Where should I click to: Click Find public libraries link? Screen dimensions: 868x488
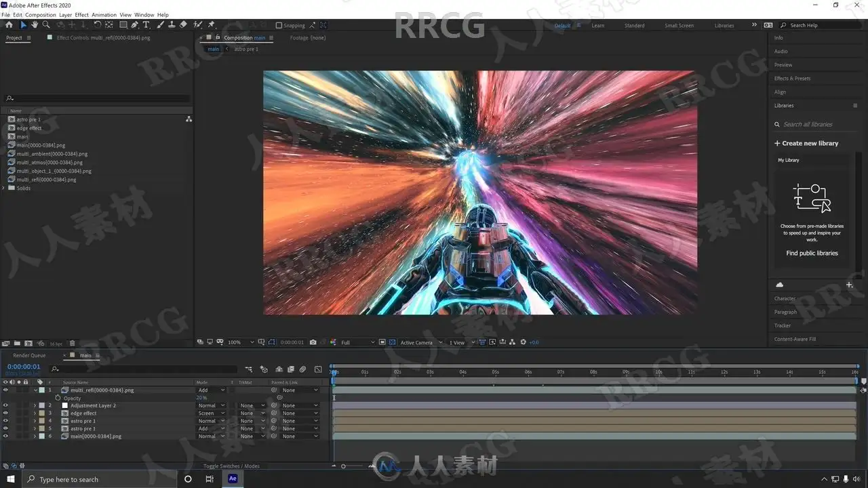click(812, 253)
